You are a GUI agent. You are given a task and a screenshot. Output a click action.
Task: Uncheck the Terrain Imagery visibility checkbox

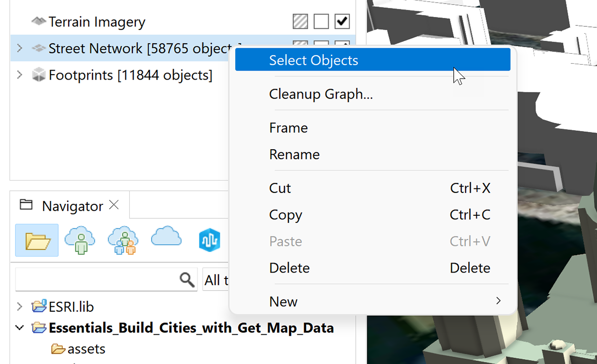[343, 22]
